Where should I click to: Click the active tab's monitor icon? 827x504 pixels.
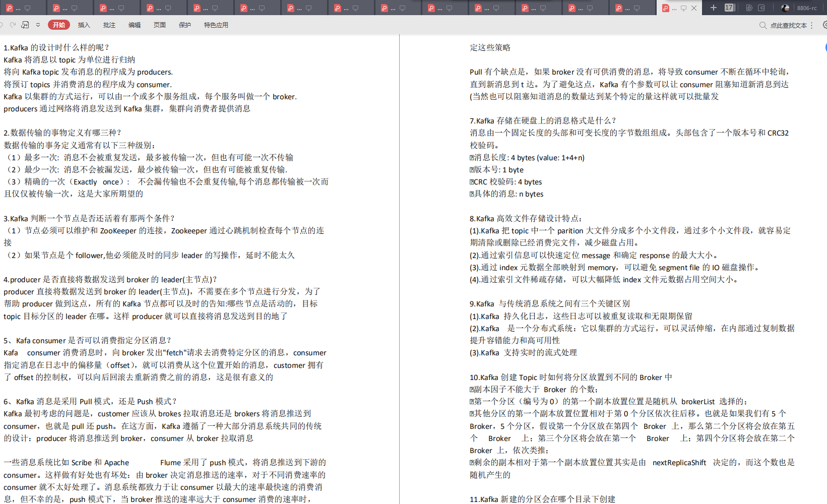click(x=683, y=8)
